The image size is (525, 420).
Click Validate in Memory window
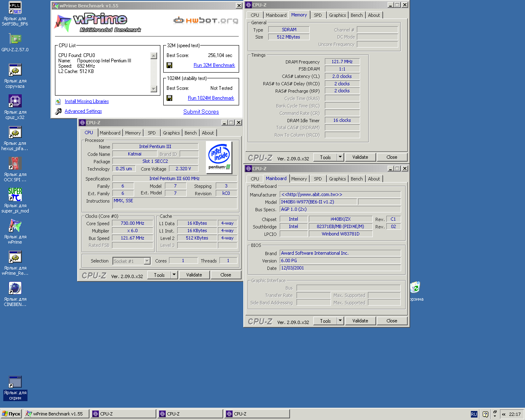(360, 157)
